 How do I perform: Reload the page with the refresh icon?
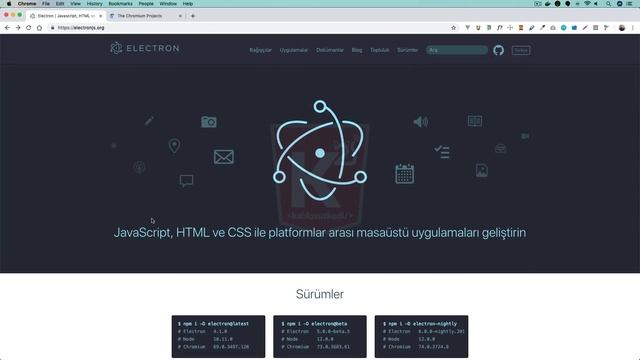29,28
